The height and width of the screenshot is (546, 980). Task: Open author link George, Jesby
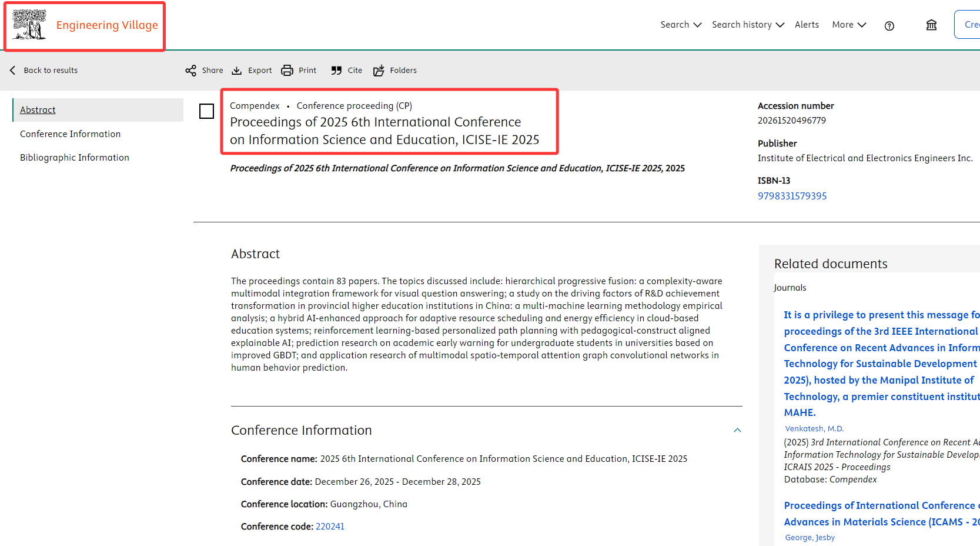coord(810,538)
